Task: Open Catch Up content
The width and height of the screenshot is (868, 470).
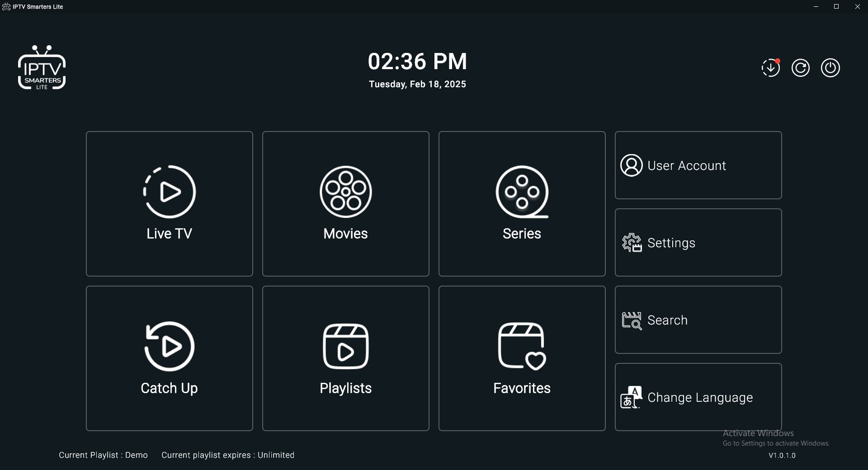Action: [x=169, y=358]
